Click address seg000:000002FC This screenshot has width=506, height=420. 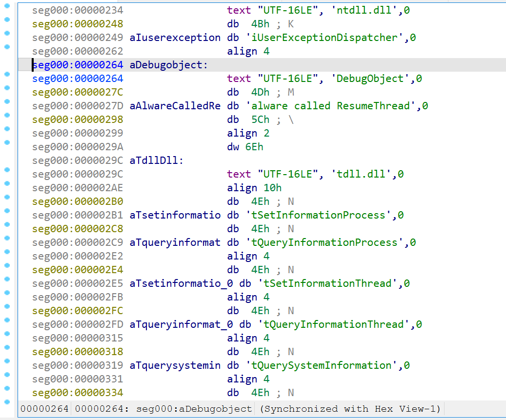click(78, 311)
